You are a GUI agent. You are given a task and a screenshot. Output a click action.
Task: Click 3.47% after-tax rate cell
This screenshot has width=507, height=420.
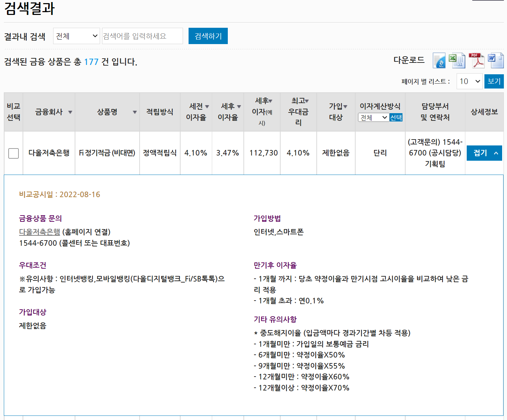(227, 153)
